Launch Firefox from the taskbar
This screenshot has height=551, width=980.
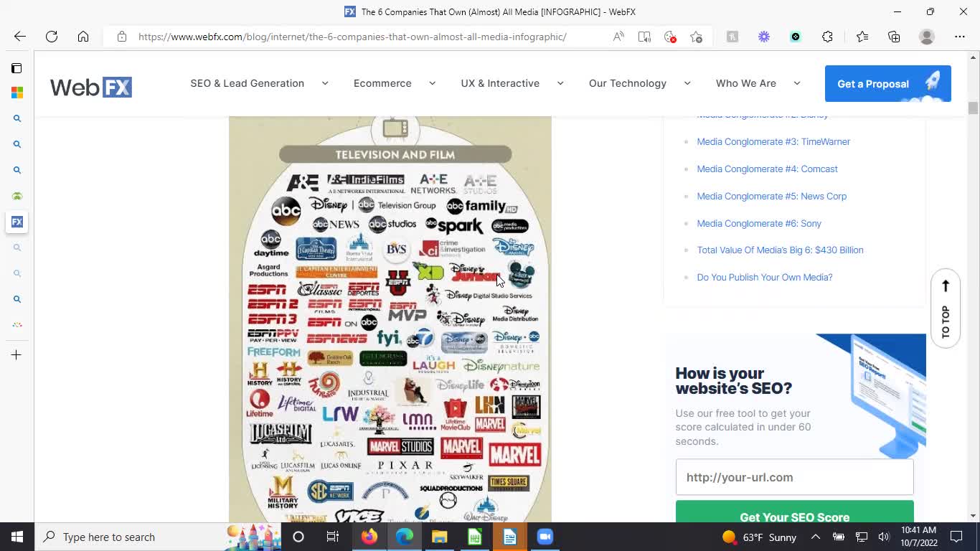coord(369,537)
